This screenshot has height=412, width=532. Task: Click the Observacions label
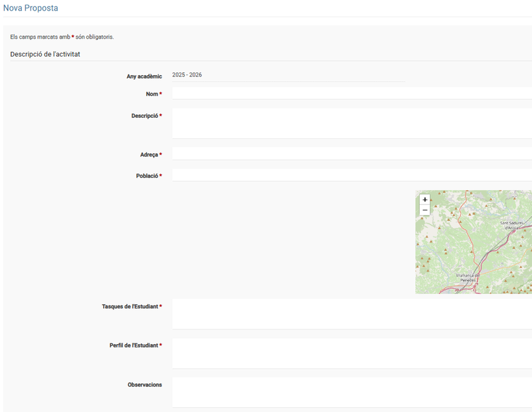(144, 385)
